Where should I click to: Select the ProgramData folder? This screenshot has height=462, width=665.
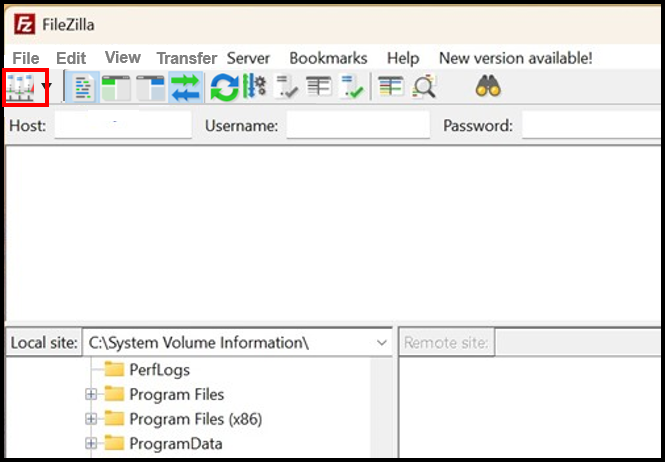[x=163, y=444]
